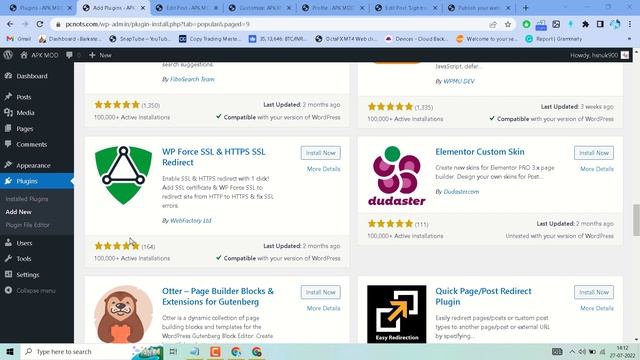Open Task View on the taskbar

173,351
